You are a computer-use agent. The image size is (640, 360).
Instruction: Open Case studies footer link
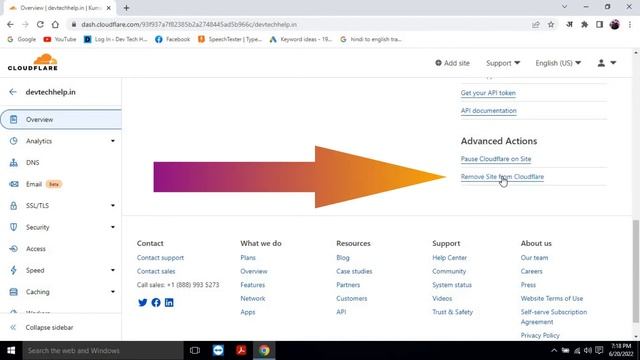354,271
